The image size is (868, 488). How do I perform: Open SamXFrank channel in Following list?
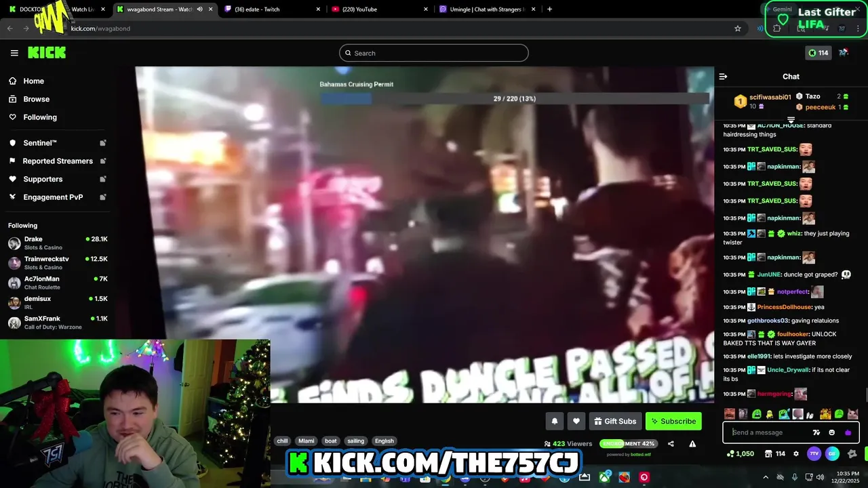58,323
